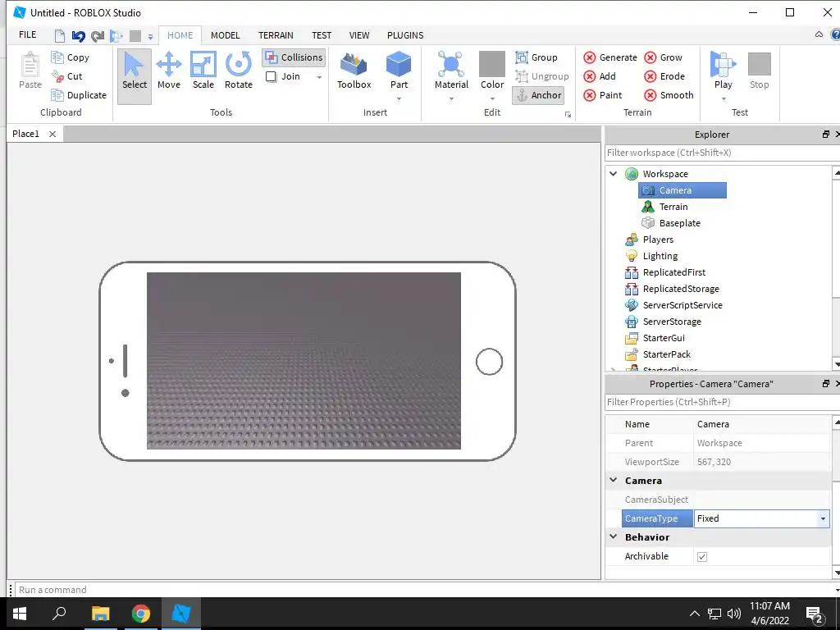Copy the selection
Viewport: 840px width, 630px height.
click(71, 57)
